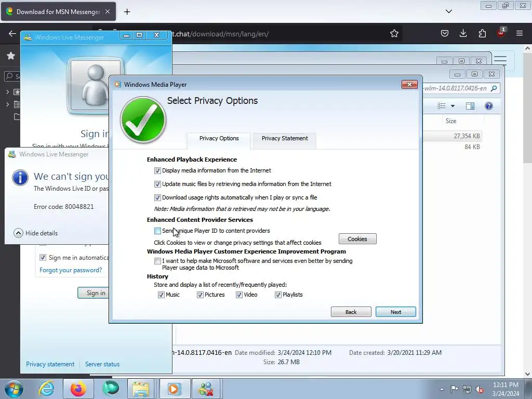Open the browser hamburger application menu

(520, 33)
